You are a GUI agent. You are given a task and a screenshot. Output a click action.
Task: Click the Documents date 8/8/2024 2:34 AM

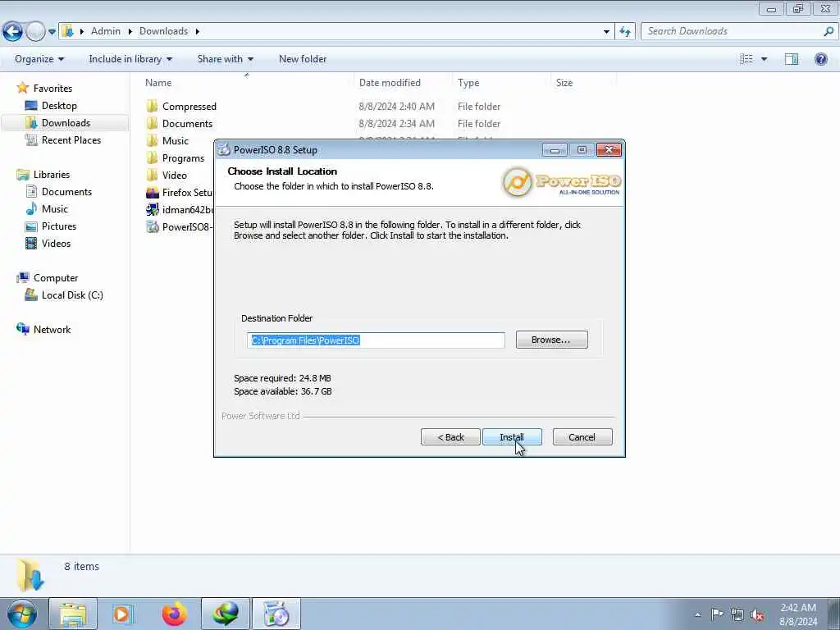pos(396,124)
